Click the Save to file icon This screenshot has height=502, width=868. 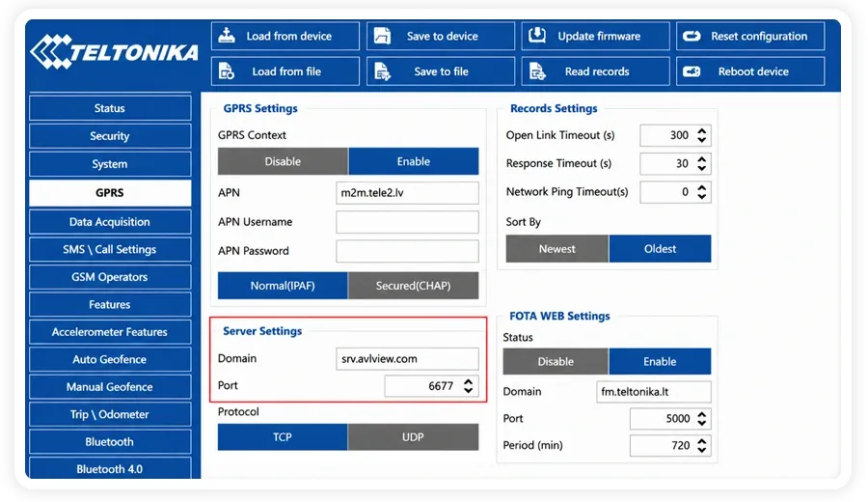[382, 70]
